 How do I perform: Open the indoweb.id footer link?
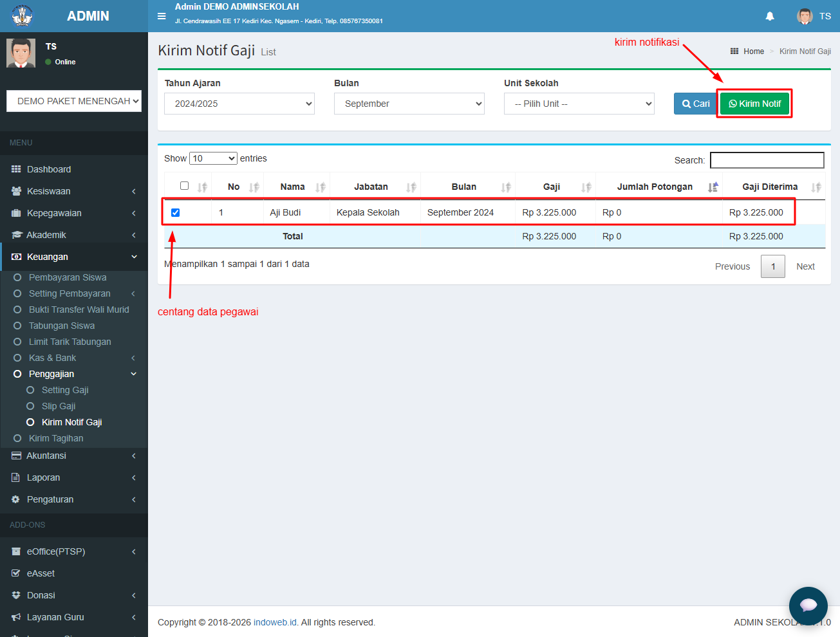pos(275,622)
